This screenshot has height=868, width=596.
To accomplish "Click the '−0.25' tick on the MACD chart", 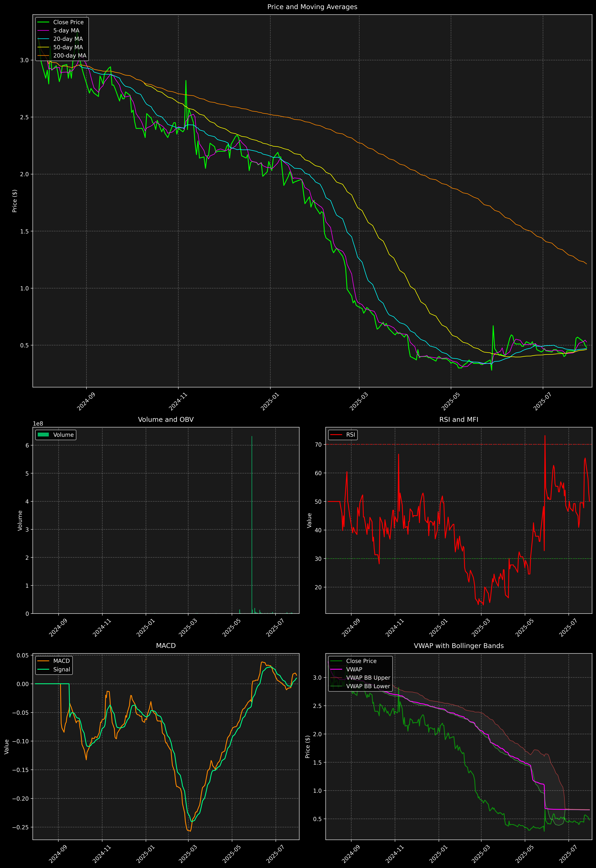I will 21,827.
